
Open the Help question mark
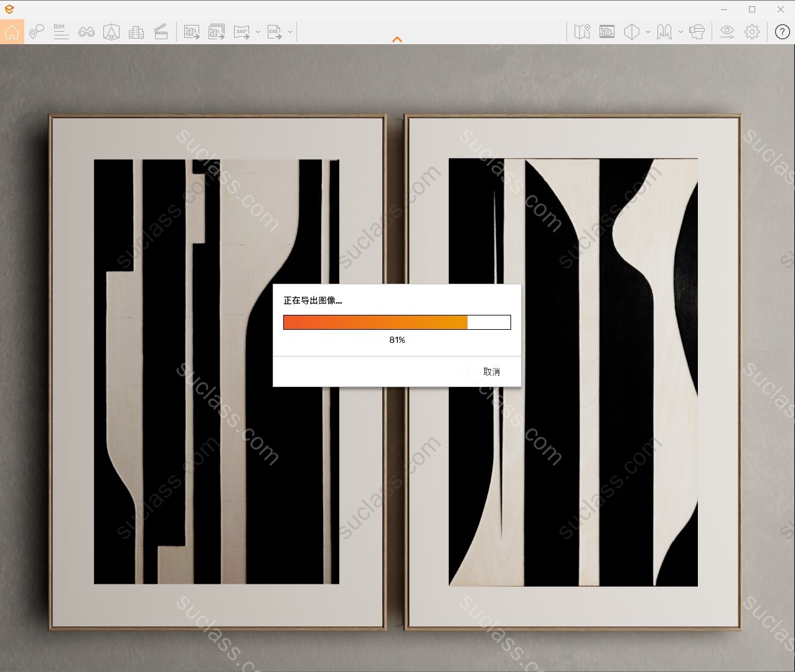[x=782, y=32]
